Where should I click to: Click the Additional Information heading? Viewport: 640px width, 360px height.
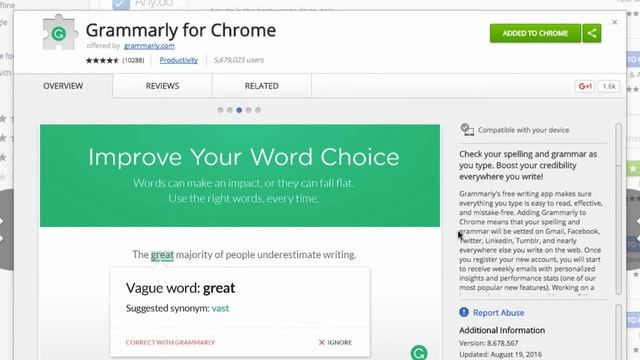pos(502,330)
